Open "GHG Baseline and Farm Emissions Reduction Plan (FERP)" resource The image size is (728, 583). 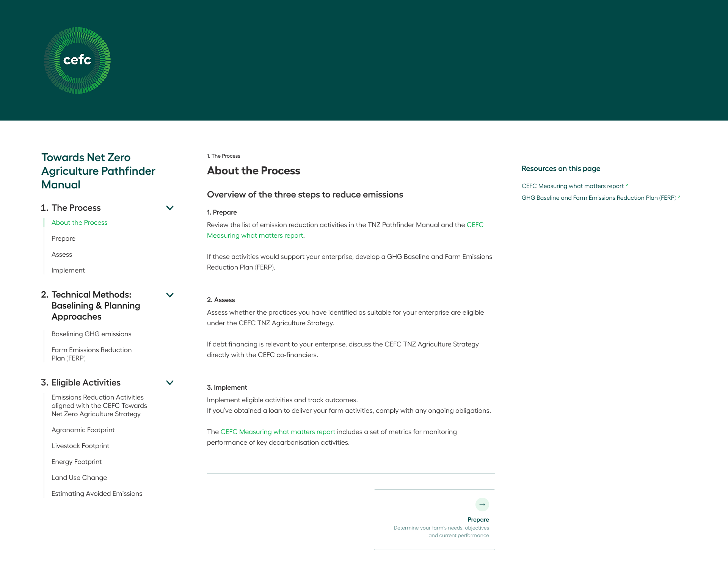tap(599, 198)
